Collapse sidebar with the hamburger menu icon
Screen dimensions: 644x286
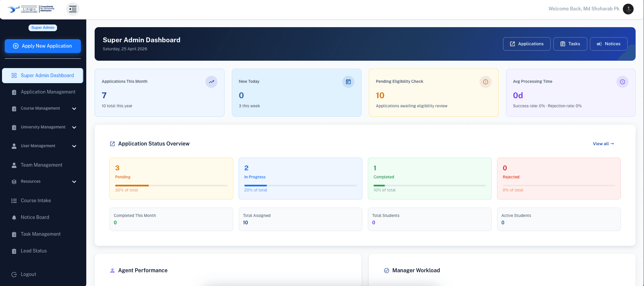(x=73, y=9)
